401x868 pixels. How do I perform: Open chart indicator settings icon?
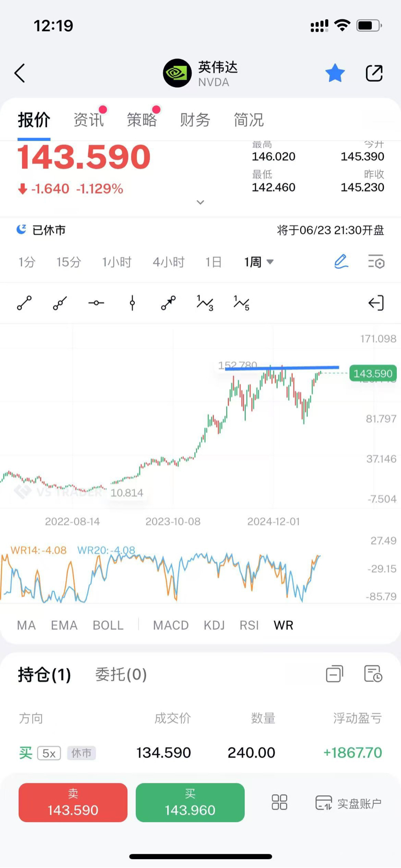(x=376, y=261)
